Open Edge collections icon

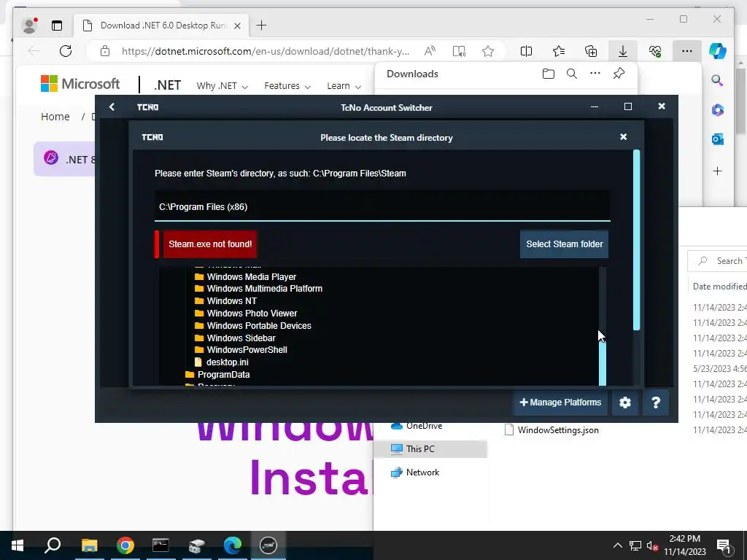click(x=591, y=51)
